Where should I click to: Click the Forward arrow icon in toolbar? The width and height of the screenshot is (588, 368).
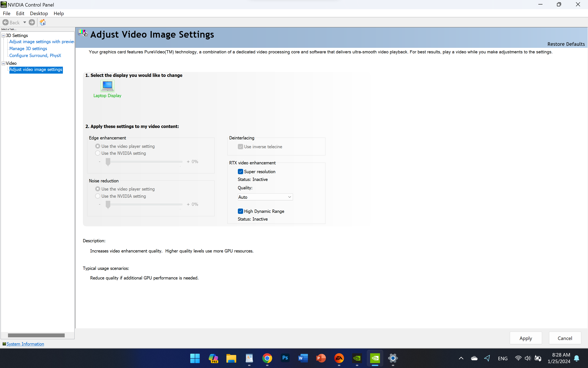(x=32, y=22)
